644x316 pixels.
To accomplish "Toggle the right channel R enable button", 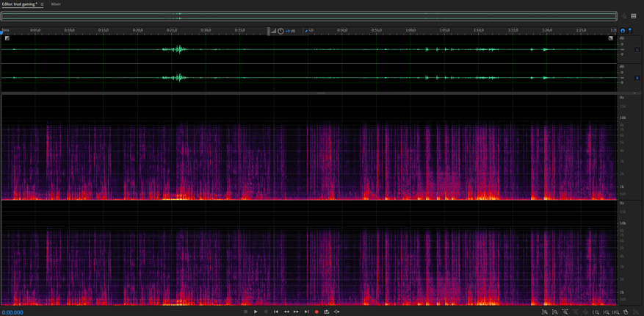I will tap(637, 77).
